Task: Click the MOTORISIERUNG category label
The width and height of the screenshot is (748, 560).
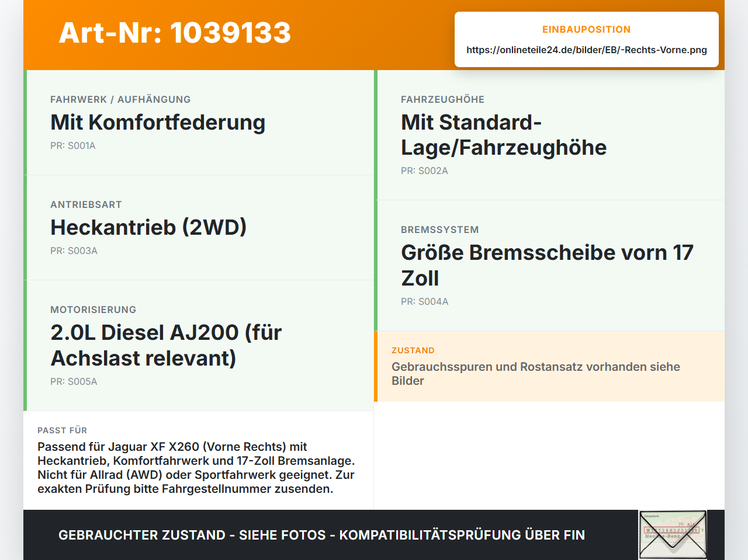Action: click(x=93, y=309)
